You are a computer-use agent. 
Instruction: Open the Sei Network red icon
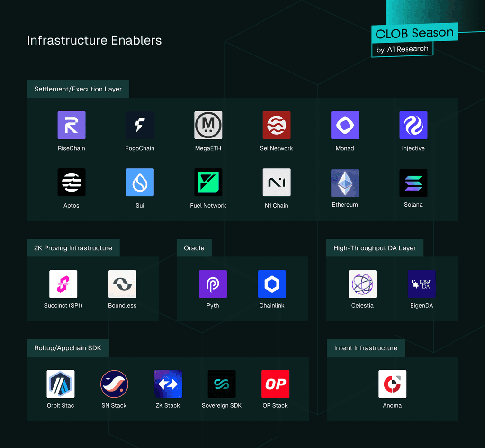click(277, 125)
